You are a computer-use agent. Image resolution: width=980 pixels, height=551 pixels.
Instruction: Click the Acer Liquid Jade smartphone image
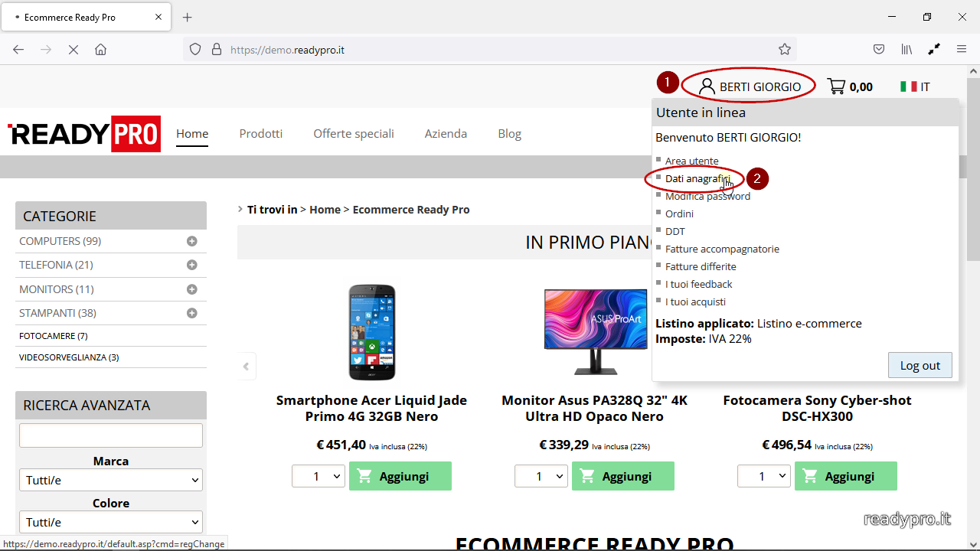(372, 332)
